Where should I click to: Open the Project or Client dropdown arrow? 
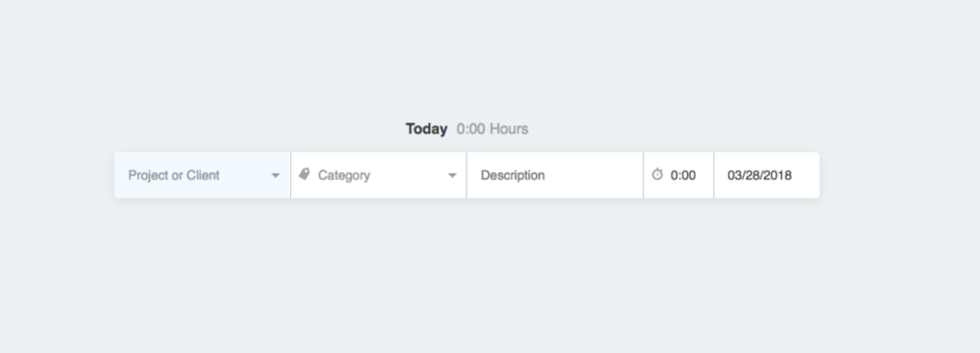pyautogui.click(x=275, y=176)
